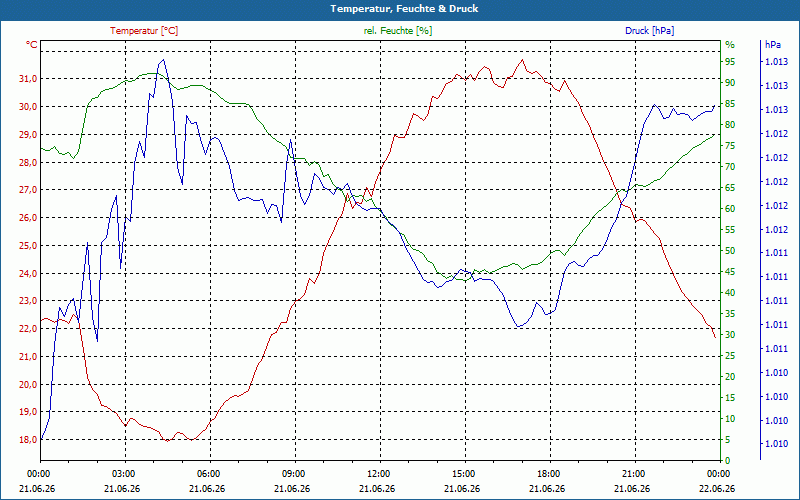The width and height of the screenshot is (800, 500).
Task: Select the red 'Temperatur [°C]' legend label
Action: [144, 31]
